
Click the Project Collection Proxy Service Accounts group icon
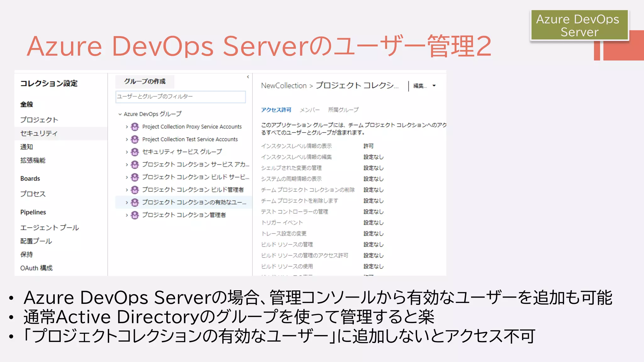135,127
